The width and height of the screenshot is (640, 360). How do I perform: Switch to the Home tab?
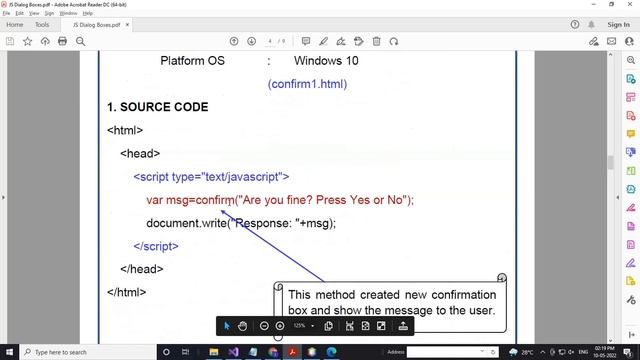point(15,24)
